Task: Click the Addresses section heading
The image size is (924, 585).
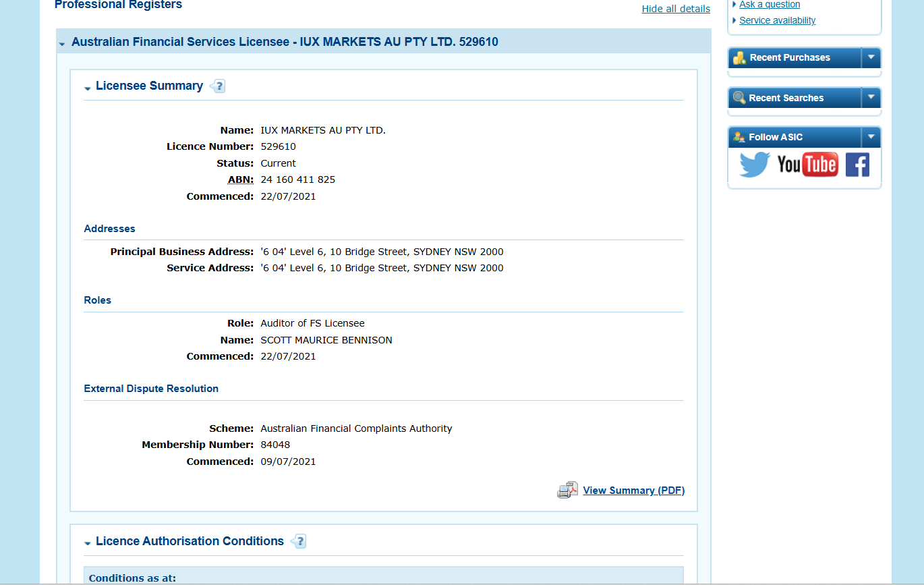Action: pyautogui.click(x=110, y=229)
